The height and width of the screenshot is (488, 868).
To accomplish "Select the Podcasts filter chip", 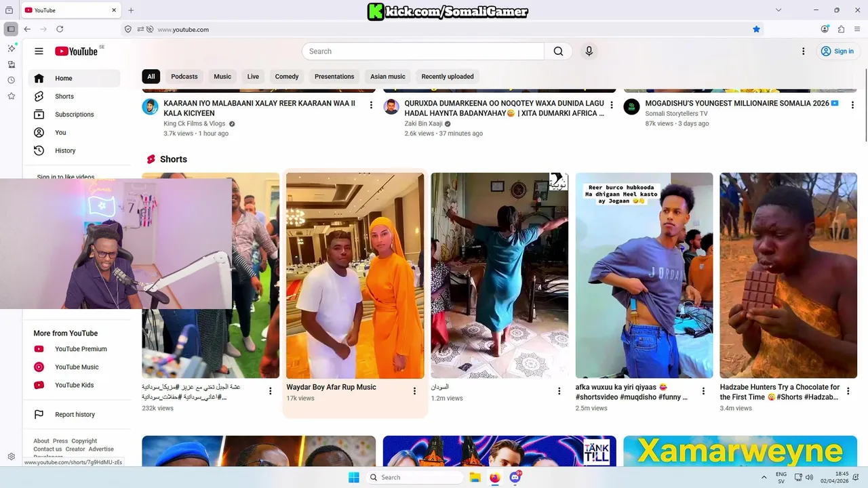I will click(x=184, y=77).
